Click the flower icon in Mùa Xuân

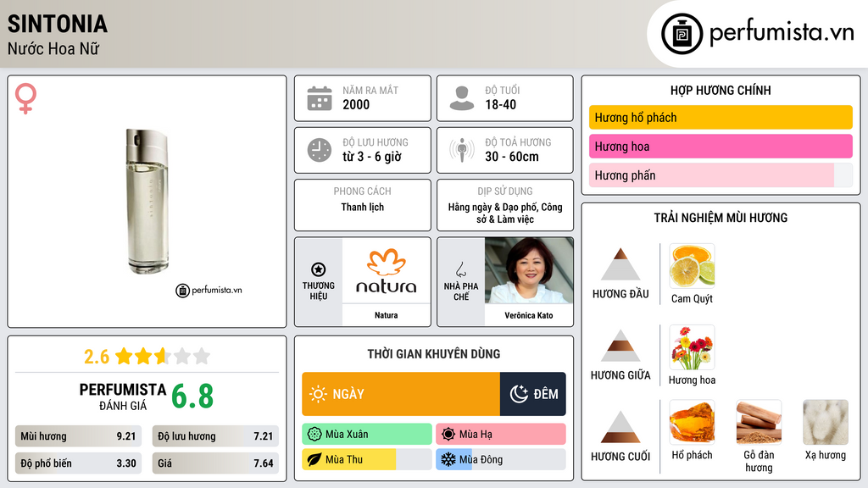(x=314, y=435)
